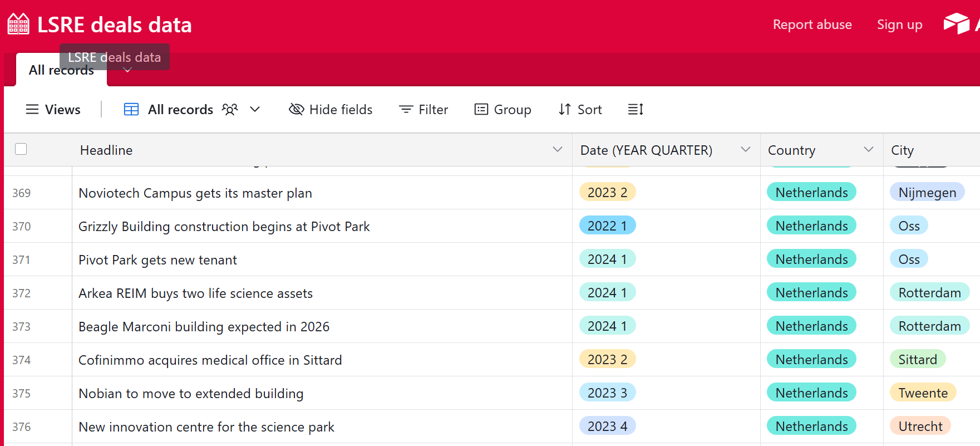Select headline Beagle Marconi building expected in 2026
The height and width of the screenshot is (446, 980).
204,327
